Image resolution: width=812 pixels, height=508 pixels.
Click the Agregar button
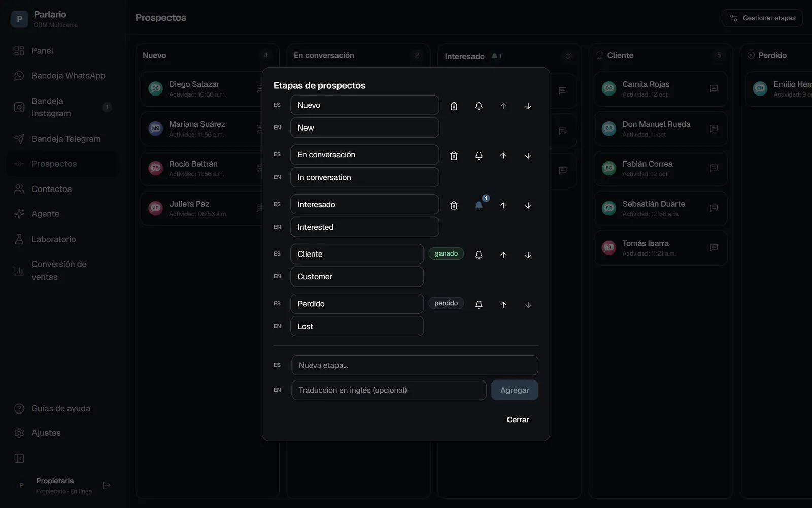coord(515,390)
